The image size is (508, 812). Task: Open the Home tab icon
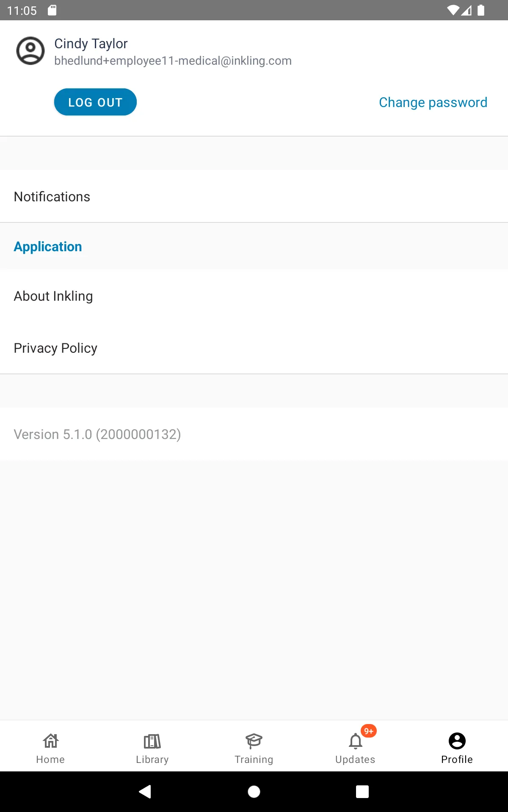(51, 741)
